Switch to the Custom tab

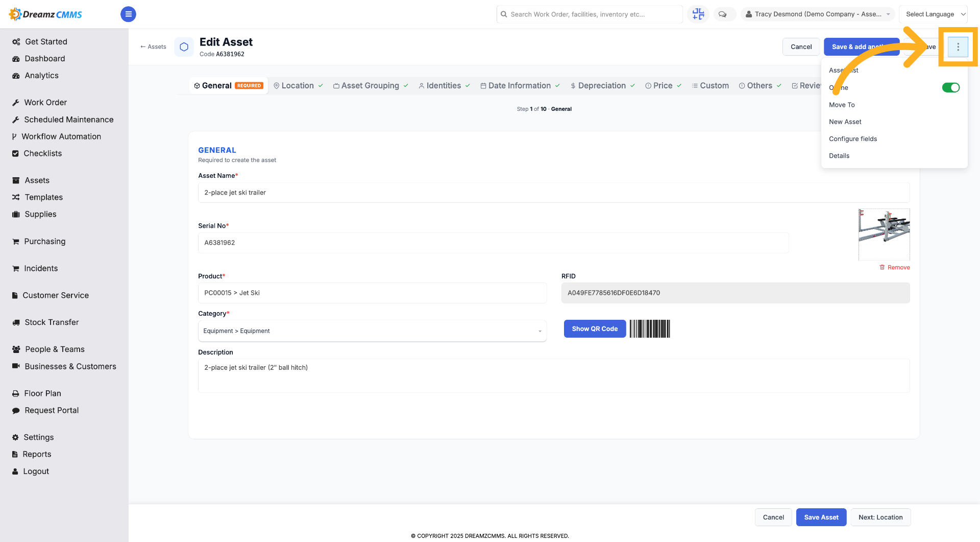coord(710,86)
